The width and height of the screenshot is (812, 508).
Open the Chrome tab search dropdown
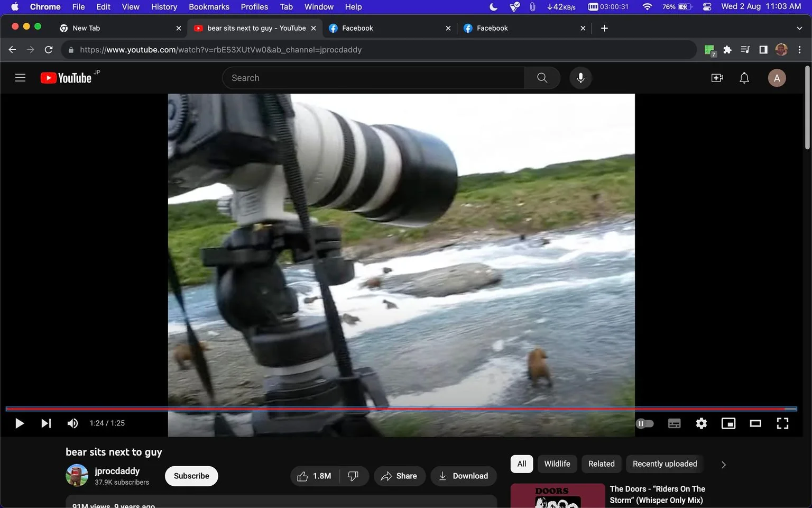click(799, 28)
